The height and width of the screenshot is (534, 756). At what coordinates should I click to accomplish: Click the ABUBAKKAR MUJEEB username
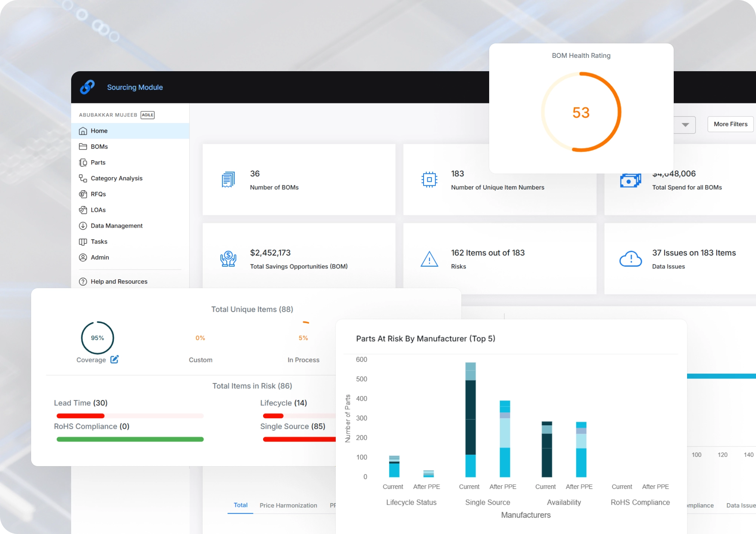pos(108,115)
